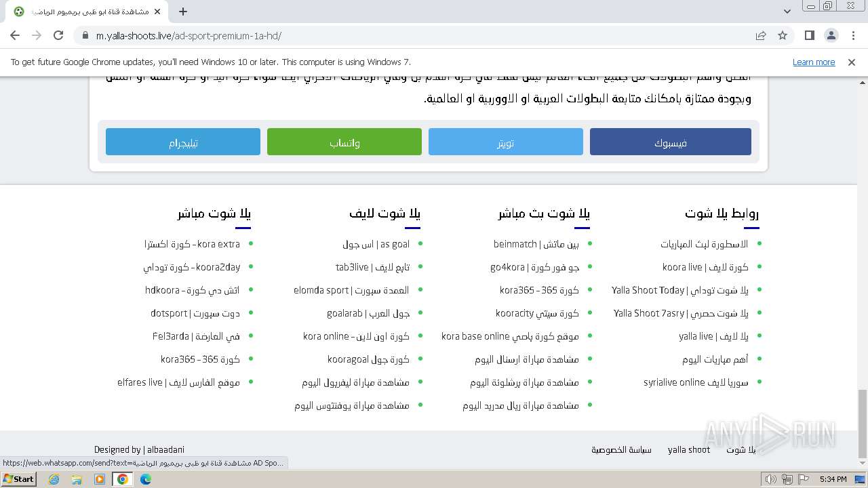Open Microsoft Edge from the taskbar
Screen dimensions: 868x488
145,479
